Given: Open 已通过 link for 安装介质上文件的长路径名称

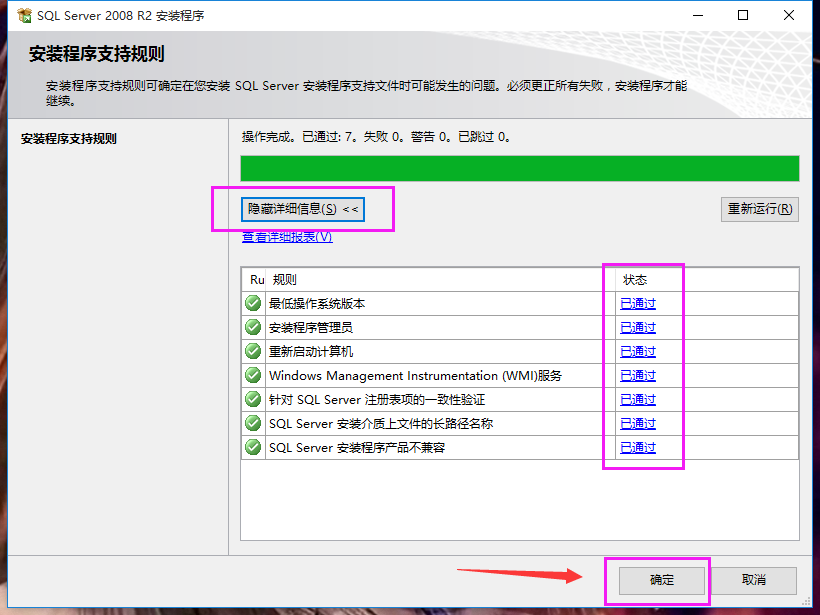Looking at the screenshot, I should [638, 424].
